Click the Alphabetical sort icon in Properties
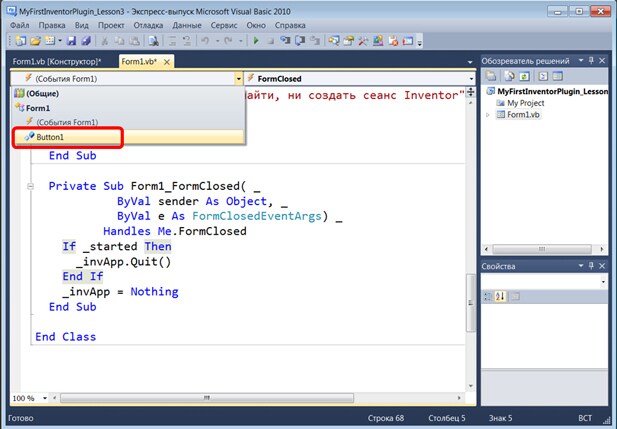The image size is (617, 429). tap(501, 296)
